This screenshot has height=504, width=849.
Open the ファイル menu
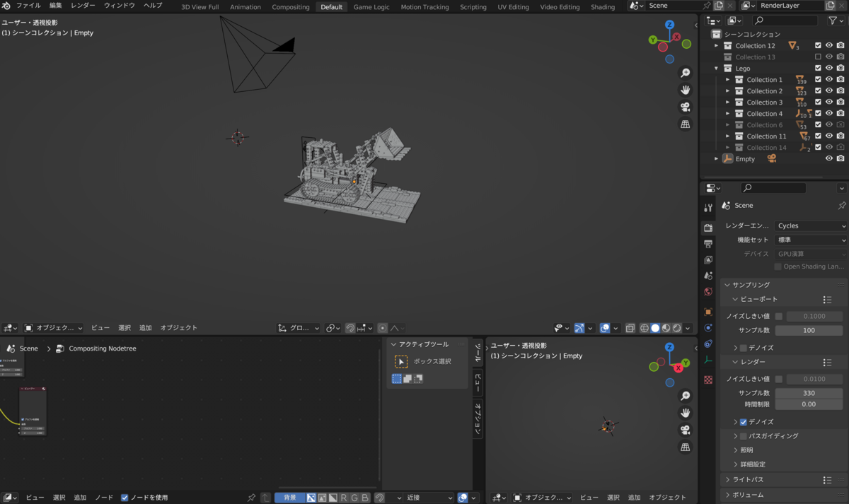(28, 6)
